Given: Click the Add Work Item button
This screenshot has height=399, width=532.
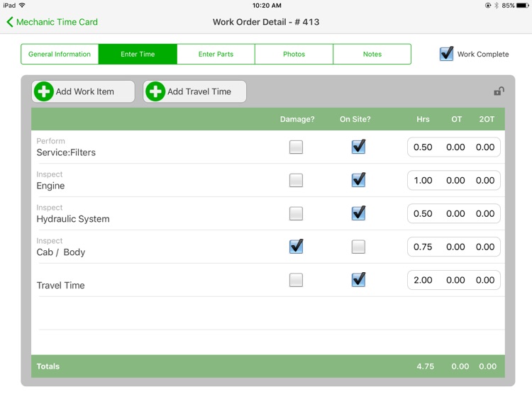Looking at the screenshot, I should (83, 91).
